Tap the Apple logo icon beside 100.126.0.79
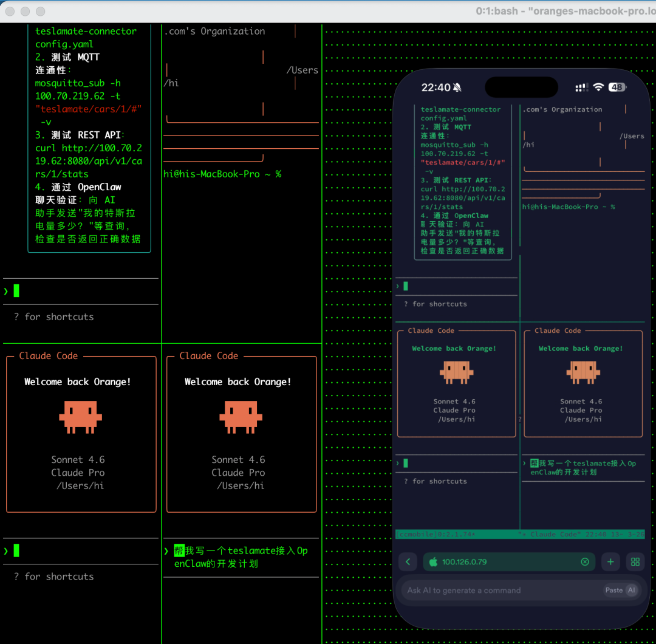656x644 pixels. (x=434, y=561)
